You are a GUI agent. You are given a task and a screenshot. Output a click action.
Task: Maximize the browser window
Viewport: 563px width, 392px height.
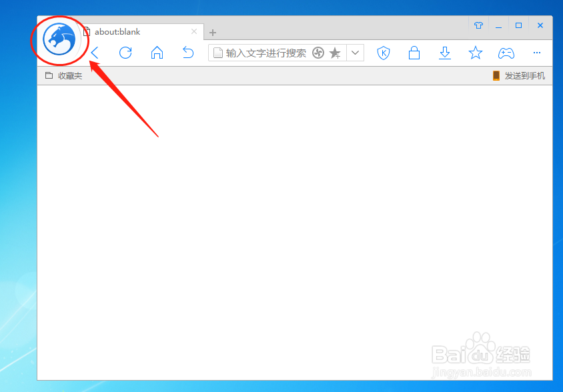518,25
